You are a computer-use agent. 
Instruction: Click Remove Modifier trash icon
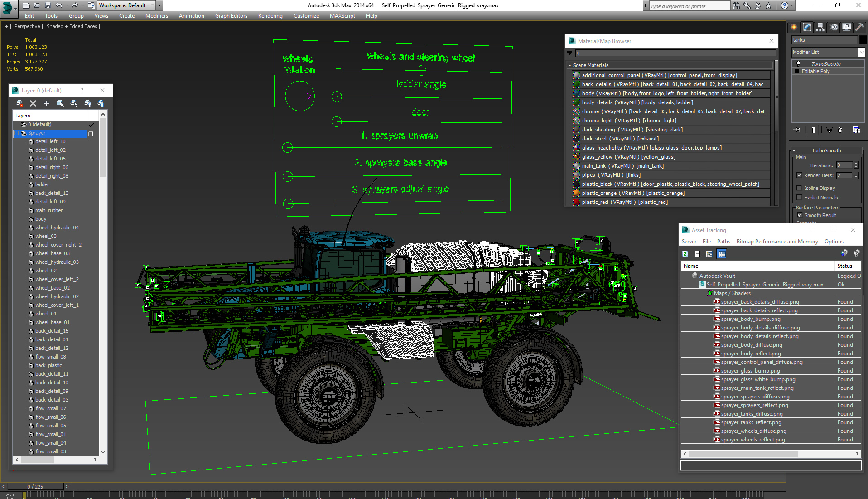click(840, 130)
